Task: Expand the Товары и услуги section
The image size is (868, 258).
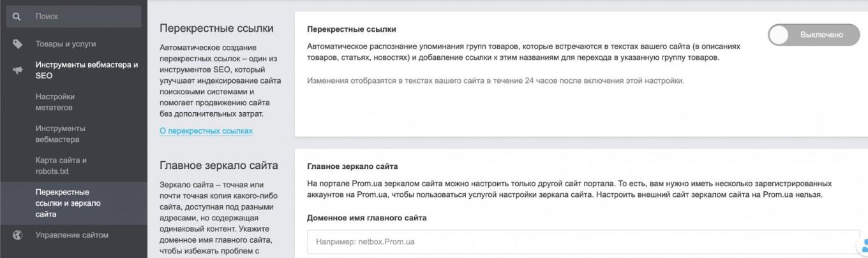Action: [66, 44]
